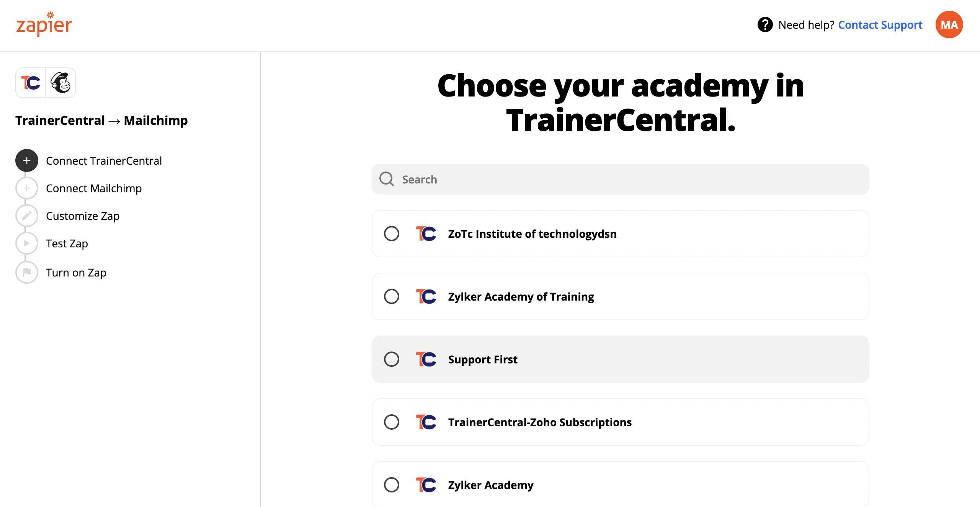Click the plus icon beside Connect TrainerCentral
Image resolution: width=980 pixels, height=507 pixels.
click(27, 160)
